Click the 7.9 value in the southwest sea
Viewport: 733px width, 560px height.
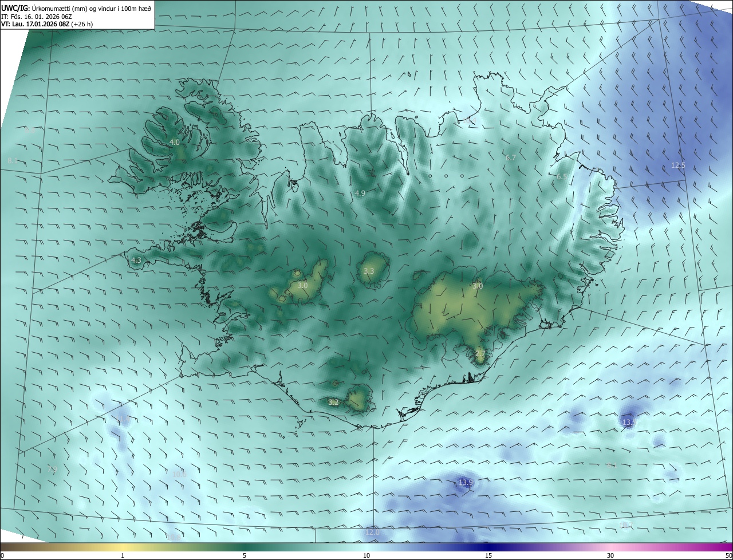(x=53, y=470)
